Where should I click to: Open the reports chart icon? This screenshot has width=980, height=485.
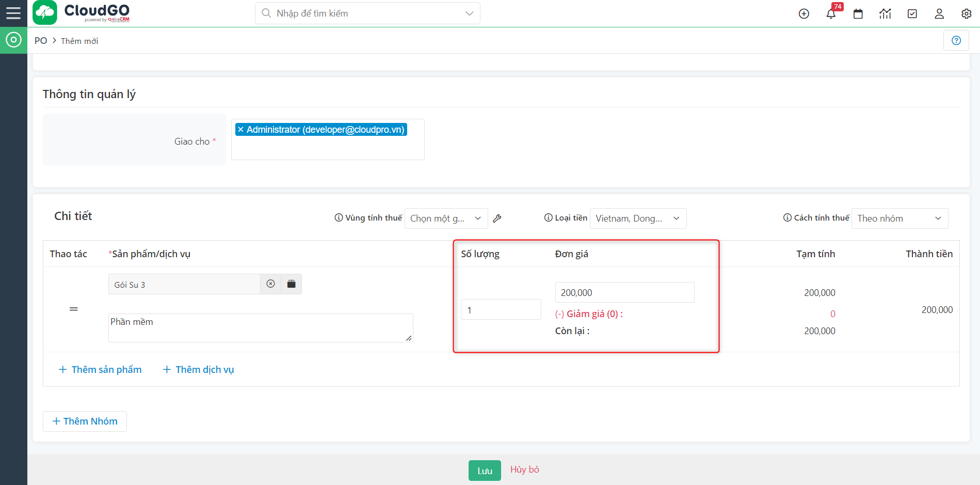(x=885, y=14)
